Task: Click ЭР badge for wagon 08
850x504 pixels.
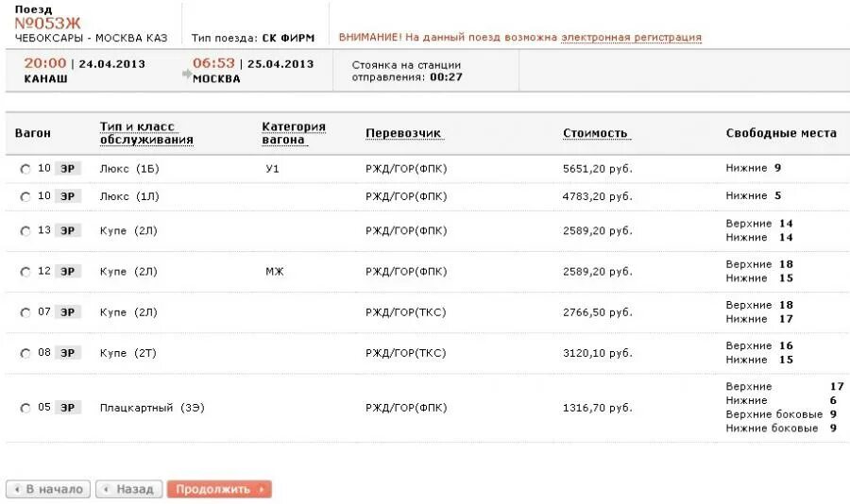Action: [x=68, y=352]
